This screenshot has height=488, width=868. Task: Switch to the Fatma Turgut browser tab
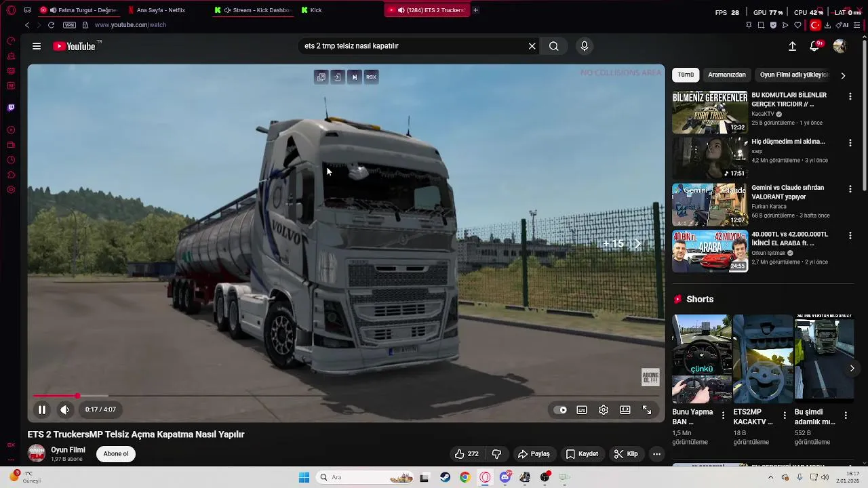(78, 10)
